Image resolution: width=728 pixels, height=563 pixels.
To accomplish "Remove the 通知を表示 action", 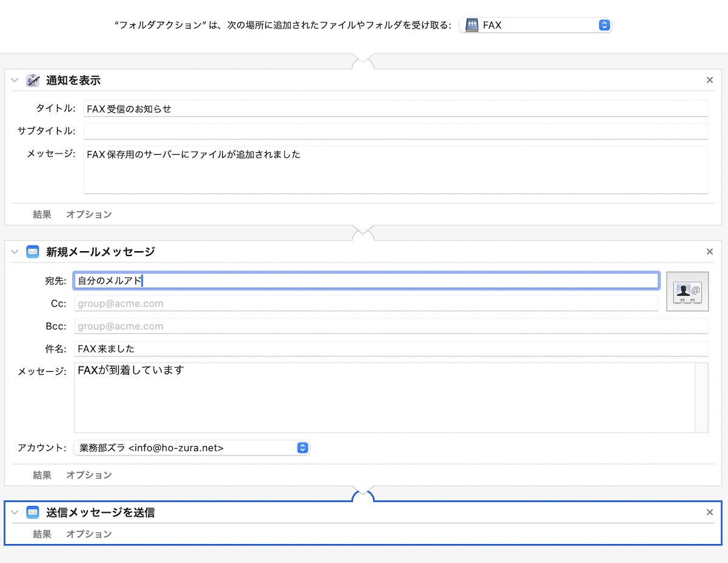I will 709,80.
